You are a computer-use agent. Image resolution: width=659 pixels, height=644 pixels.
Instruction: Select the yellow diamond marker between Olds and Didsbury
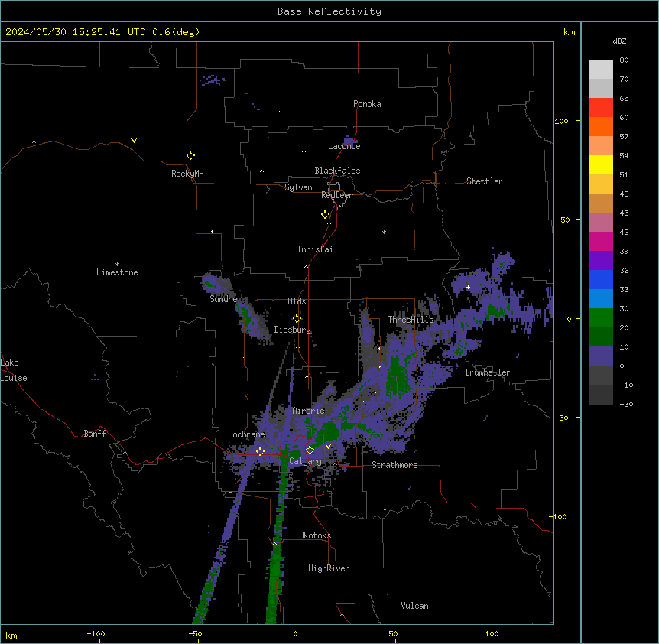pos(297,319)
